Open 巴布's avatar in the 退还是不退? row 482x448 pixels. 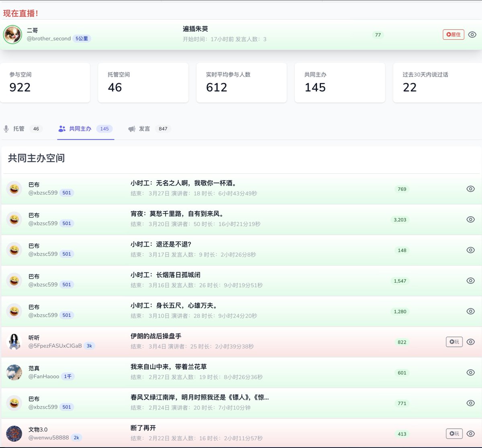pyautogui.click(x=14, y=250)
